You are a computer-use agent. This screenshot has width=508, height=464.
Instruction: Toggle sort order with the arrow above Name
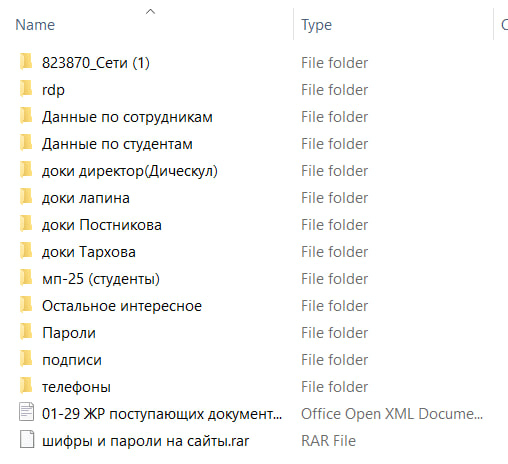tap(150, 12)
